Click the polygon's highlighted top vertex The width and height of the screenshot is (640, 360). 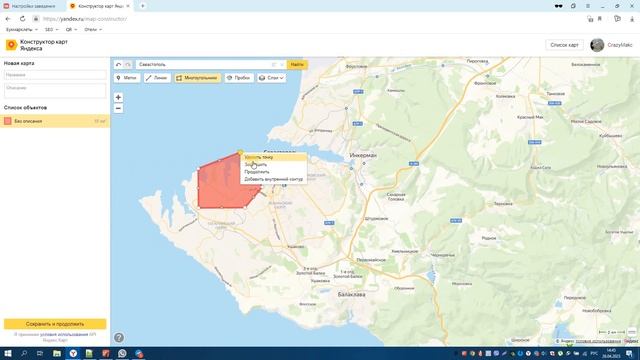(240, 152)
